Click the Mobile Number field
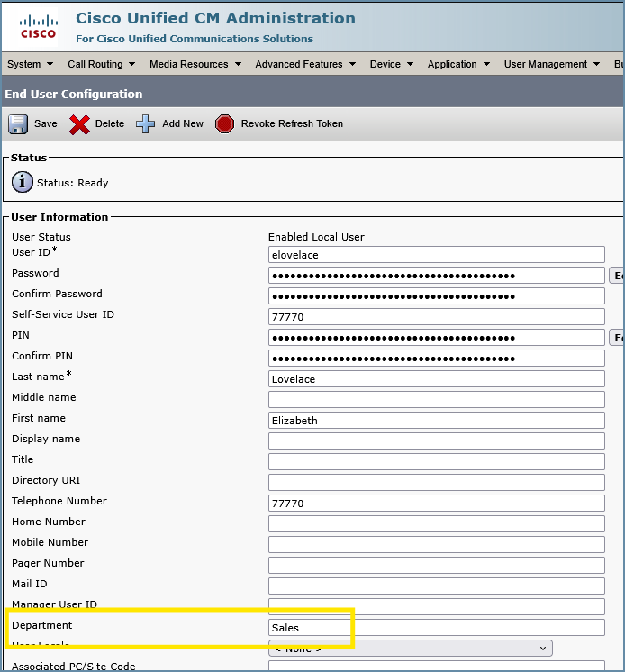 [x=437, y=545]
